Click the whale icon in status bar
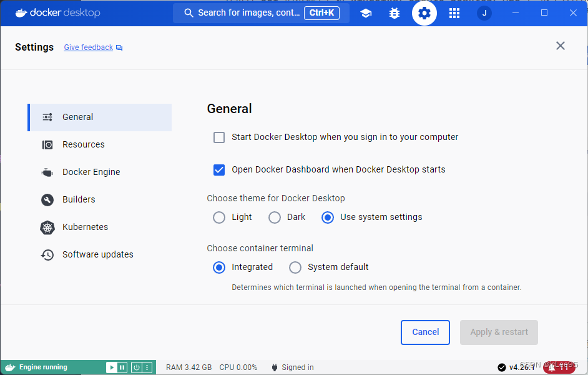 click(10, 367)
